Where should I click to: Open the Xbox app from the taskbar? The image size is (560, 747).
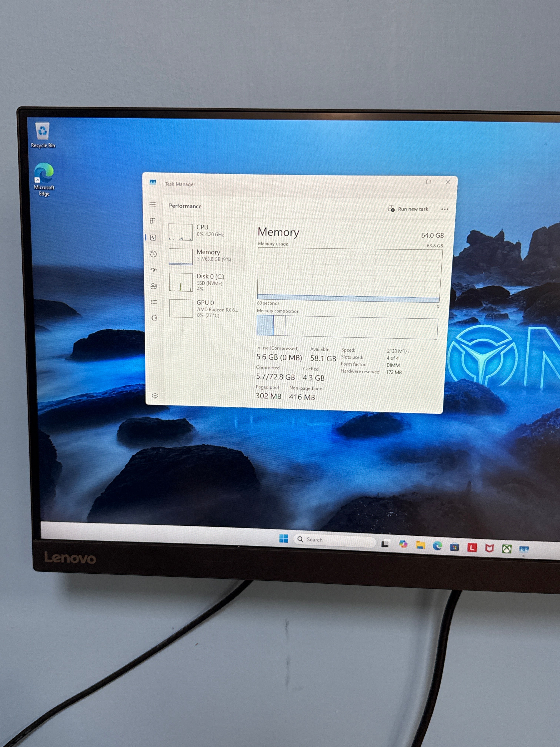point(506,549)
